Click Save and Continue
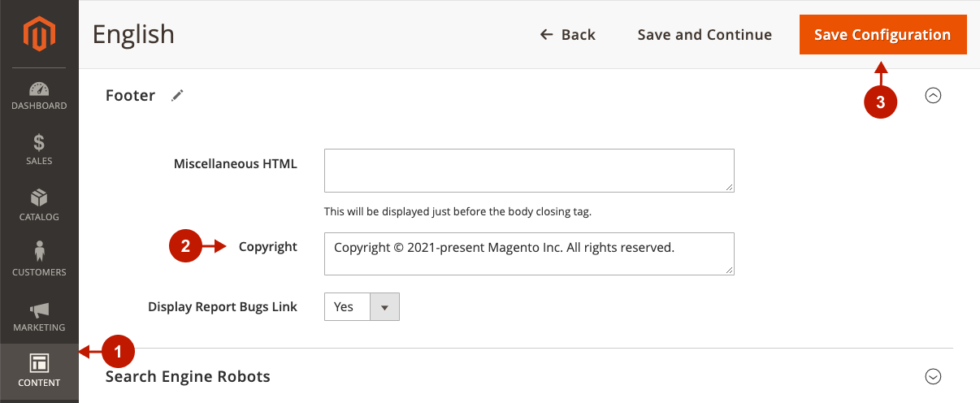 pyautogui.click(x=705, y=35)
